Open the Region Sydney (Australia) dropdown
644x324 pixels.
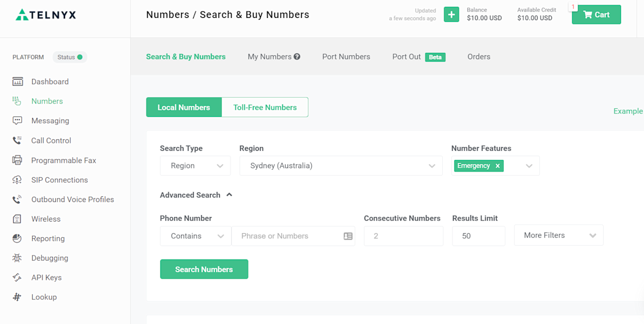[x=341, y=166]
